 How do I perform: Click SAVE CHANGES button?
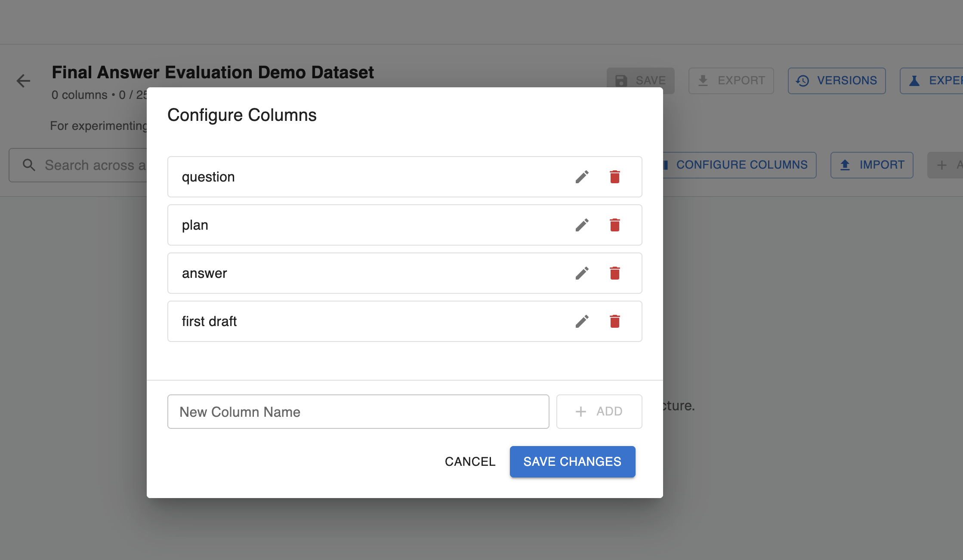coord(572,462)
